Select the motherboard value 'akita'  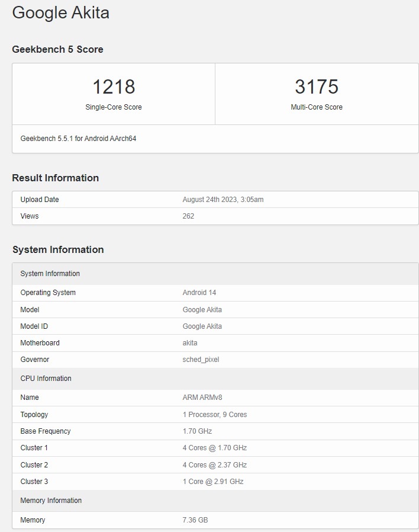[190, 343]
